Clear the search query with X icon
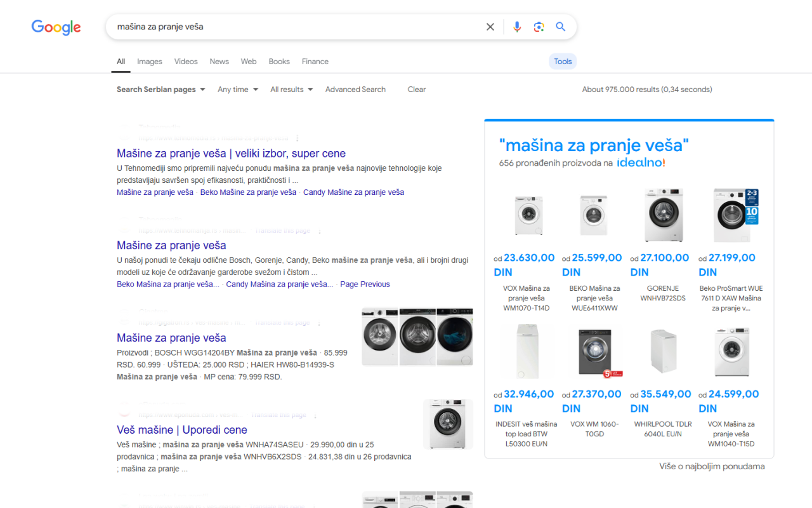 tap(490, 27)
